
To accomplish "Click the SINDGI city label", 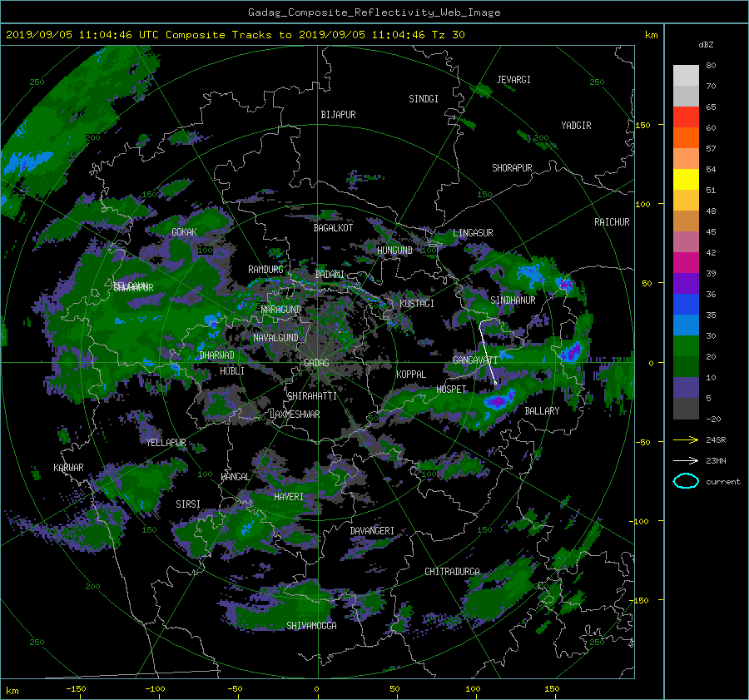I will pyautogui.click(x=424, y=99).
